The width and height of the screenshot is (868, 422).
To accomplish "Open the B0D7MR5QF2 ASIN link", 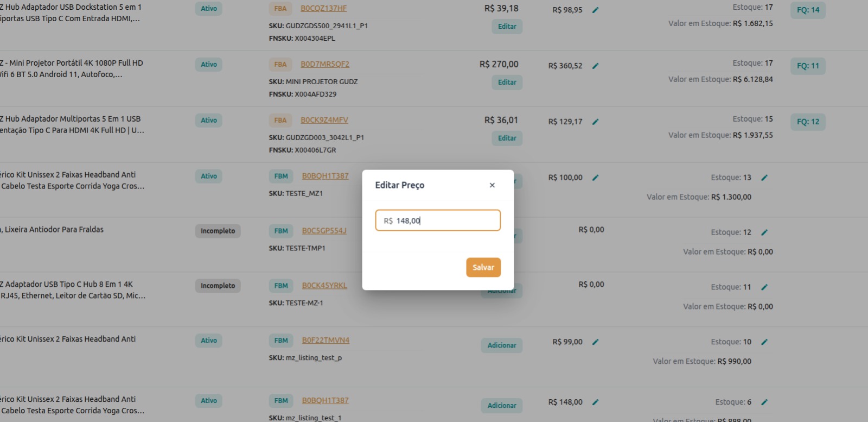I will pos(325,65).
